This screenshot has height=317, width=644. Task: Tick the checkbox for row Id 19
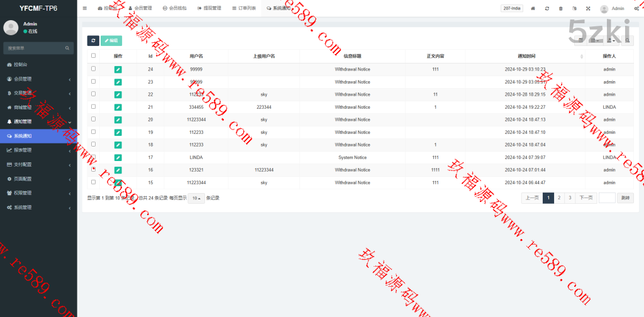pos(94,131)
